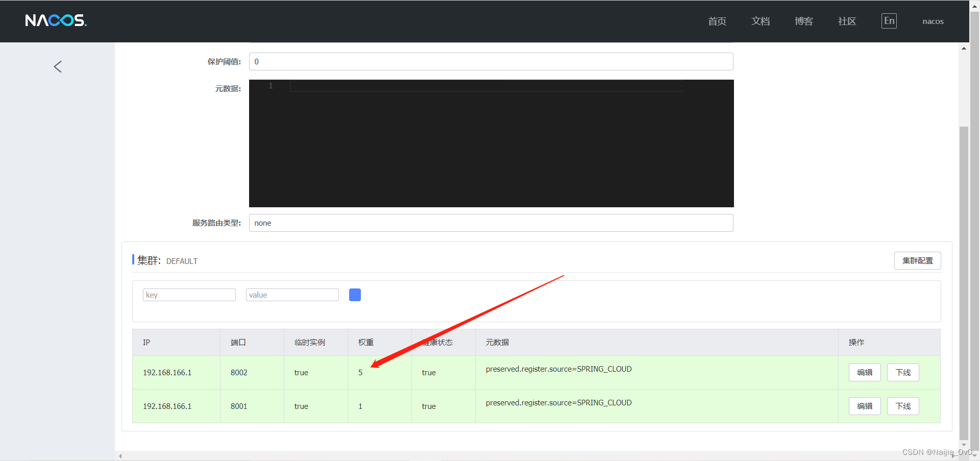Click 下线 for the port 8002 instance
Screen dimensions: 980x461
point(903,372)
